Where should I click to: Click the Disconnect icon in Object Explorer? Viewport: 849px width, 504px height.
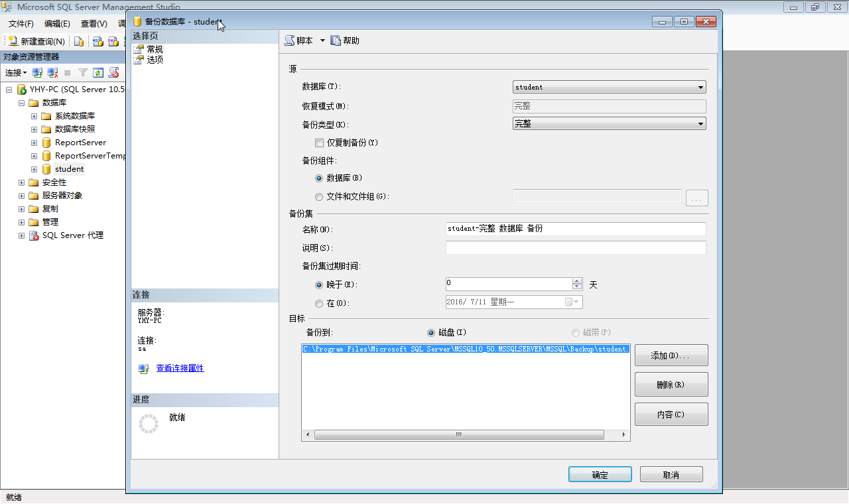(x=52, y=72)
